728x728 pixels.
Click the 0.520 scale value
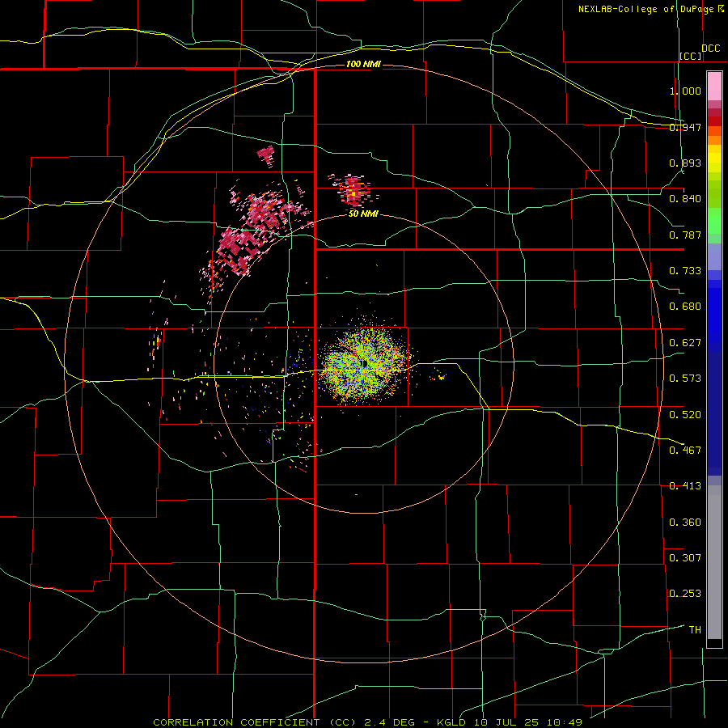click(685, 415)
